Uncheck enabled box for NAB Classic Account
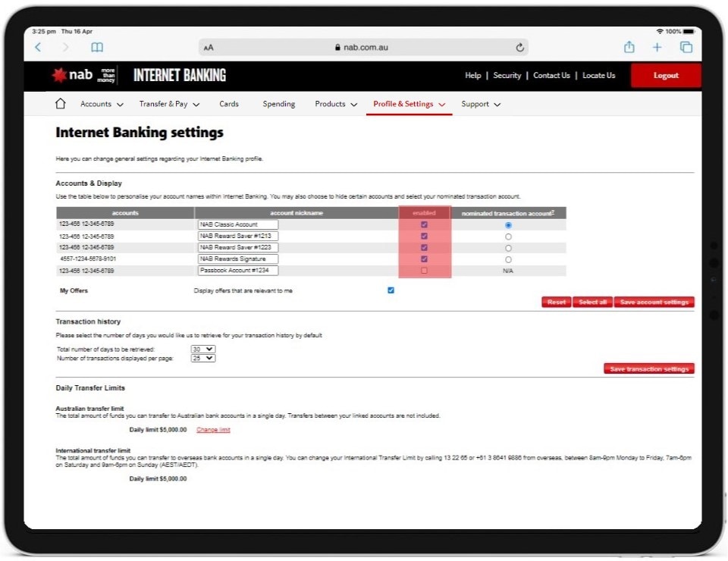Viewport: 728px width, 561px height. pos(424,225)
